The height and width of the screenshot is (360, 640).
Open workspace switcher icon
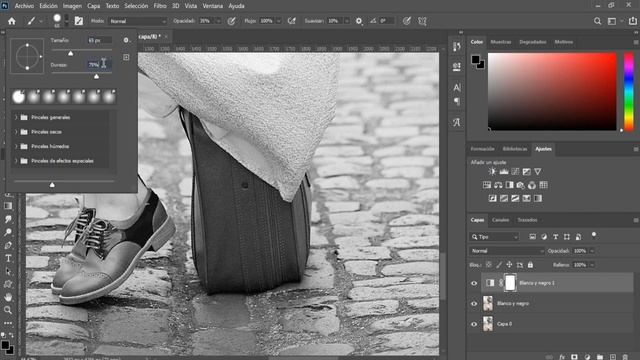pos(612,21)
